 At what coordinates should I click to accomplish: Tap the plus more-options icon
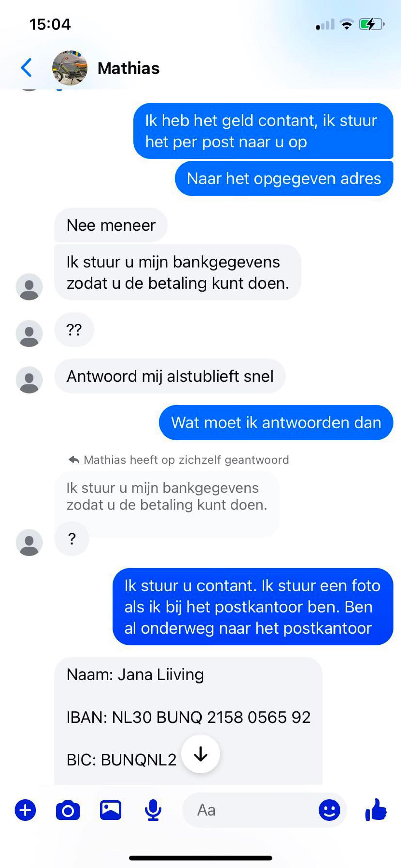click(25, 810)
